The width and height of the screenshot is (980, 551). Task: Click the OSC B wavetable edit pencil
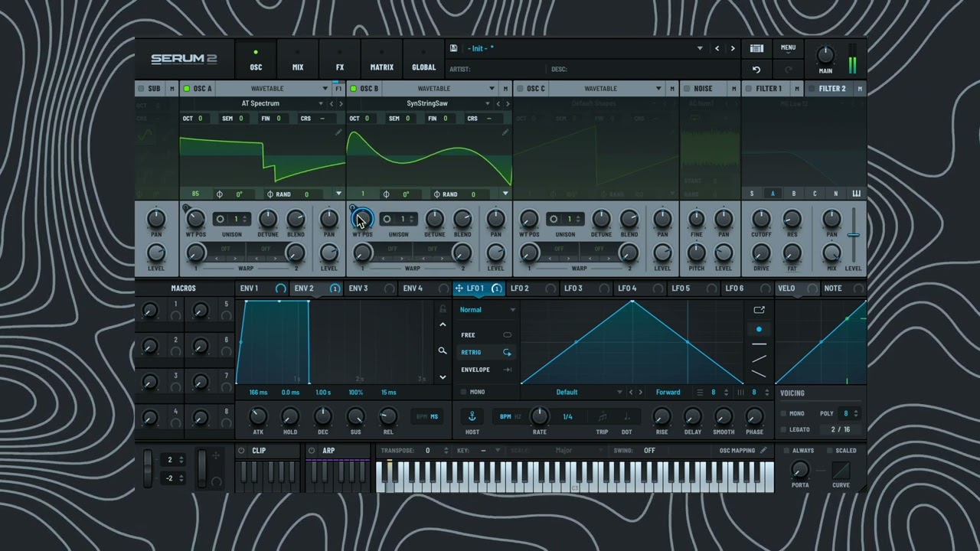click(x=505, y=132)
